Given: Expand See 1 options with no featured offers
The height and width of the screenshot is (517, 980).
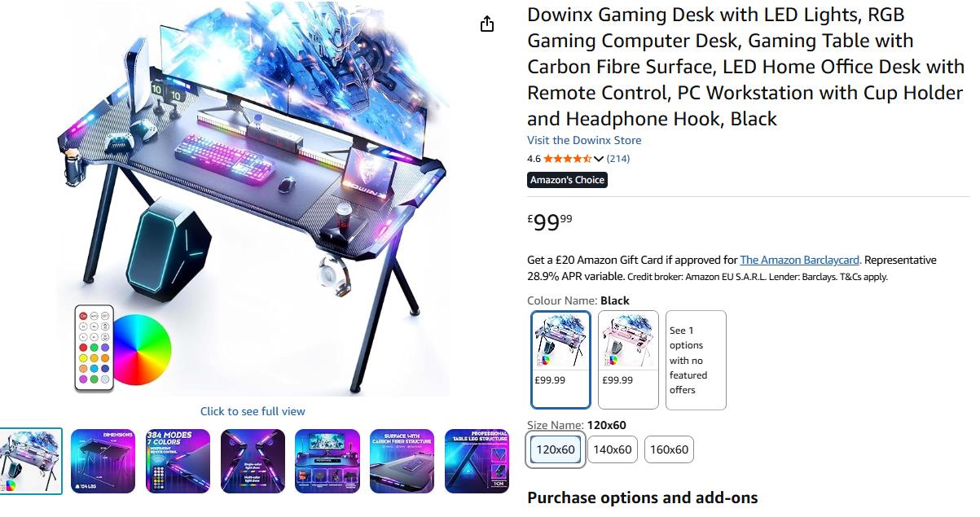Looking at the screenshot, I should coord(696,360).
